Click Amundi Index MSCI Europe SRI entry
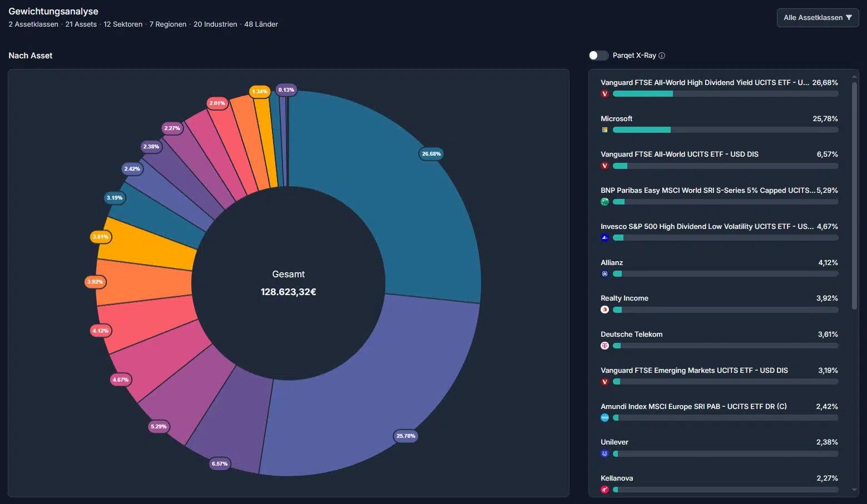The height and width of the screenshot is (504, 867). click(x=693, y=407)
